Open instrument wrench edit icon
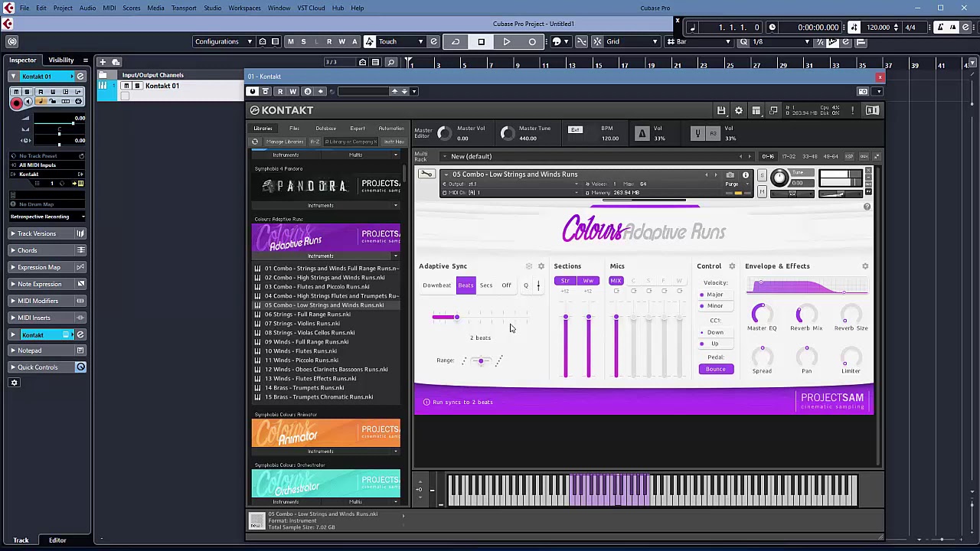Screen dimensions: 980x551 click(x=426, y=174)
